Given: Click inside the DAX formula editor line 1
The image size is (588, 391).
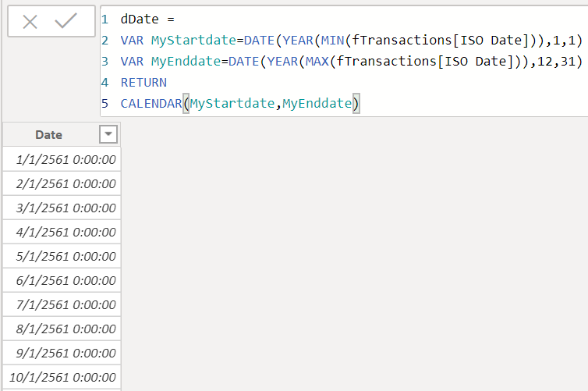Looking at the screenshot, I should [147, 20].
